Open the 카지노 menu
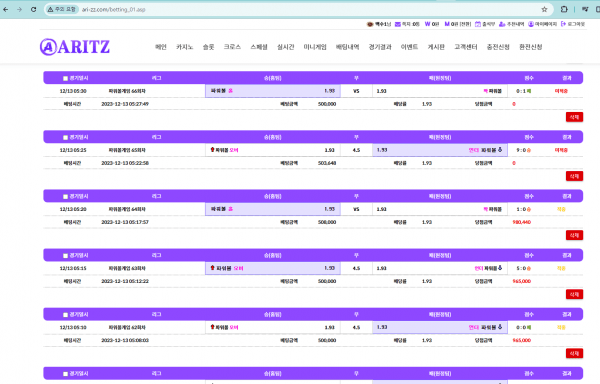Viewport: 600px width, 384px height. point(184,47)
